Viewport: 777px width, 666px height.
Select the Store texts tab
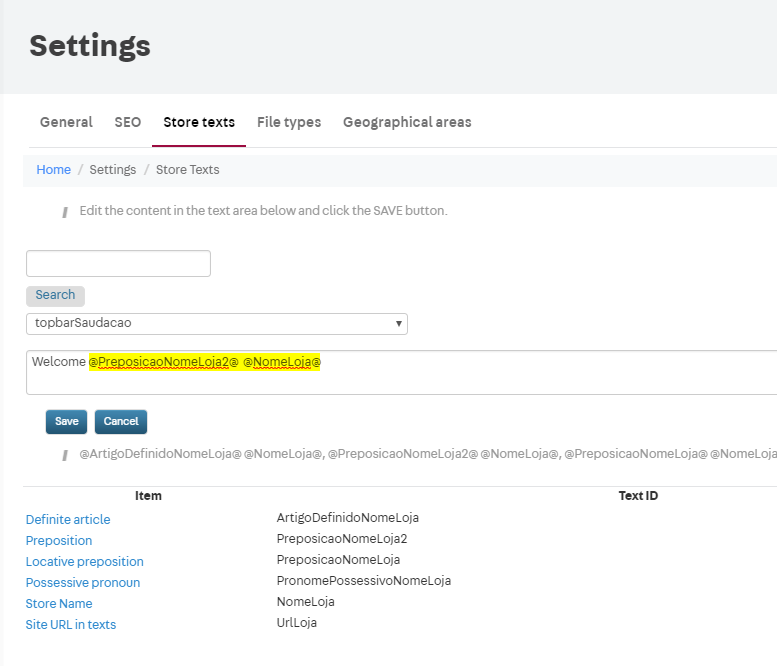(199, 122)
